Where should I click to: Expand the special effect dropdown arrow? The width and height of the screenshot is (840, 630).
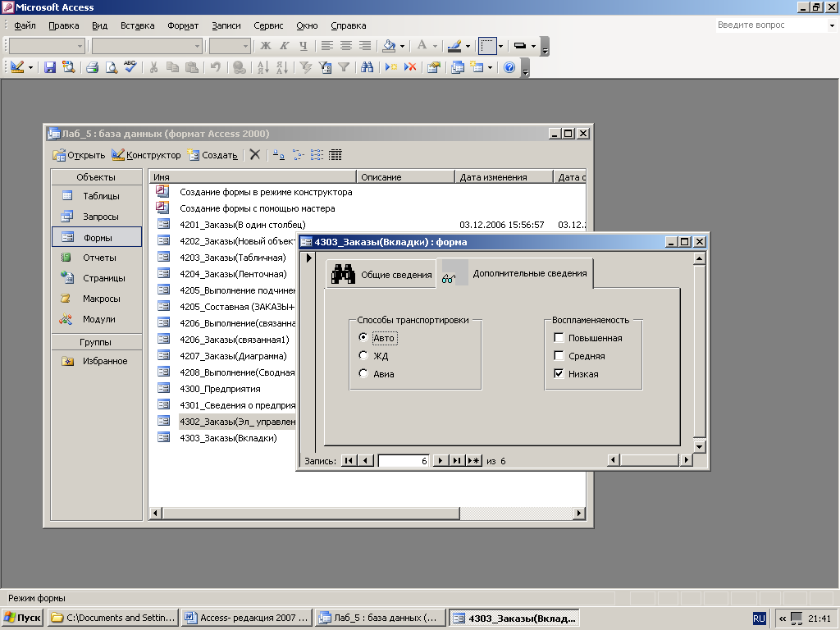pyautogui.click(x=501, y=46)
